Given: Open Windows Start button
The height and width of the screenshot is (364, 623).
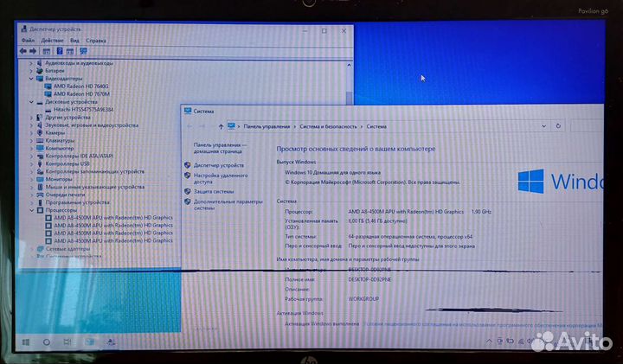Looking at the screenshot, I should click(26, 342).
